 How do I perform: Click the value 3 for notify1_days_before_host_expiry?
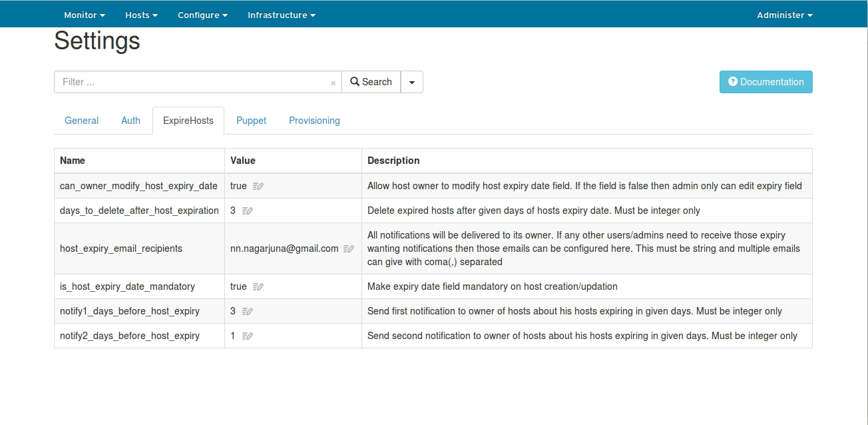233,311
